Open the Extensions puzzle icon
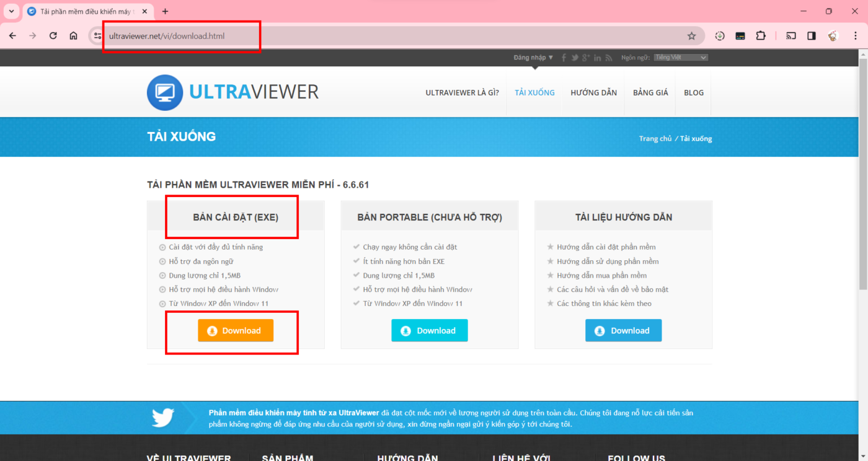This screenshot has width=868, height=461. [761, 36]
